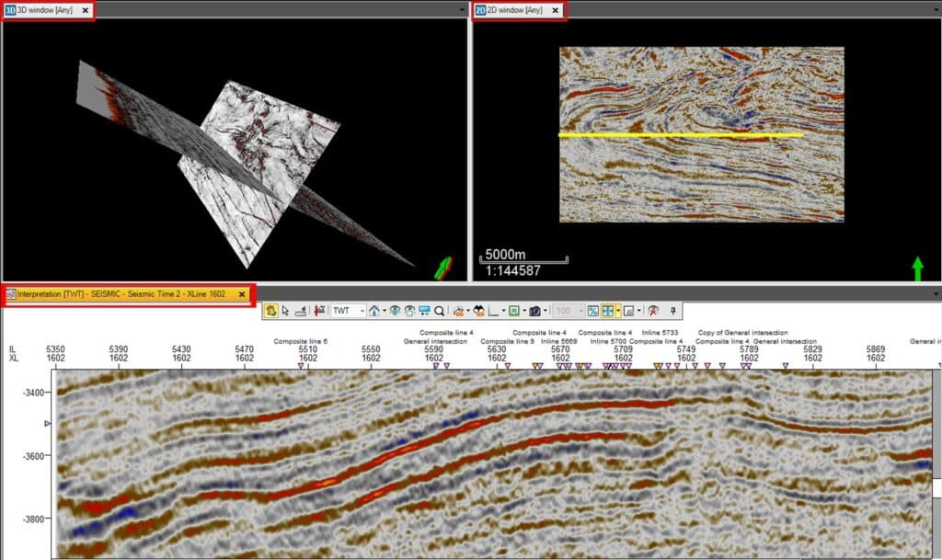The width and height of the screenshot is (942, 560).
Task: Click the green north arrow in 2D window
Action: coord(917,269)
